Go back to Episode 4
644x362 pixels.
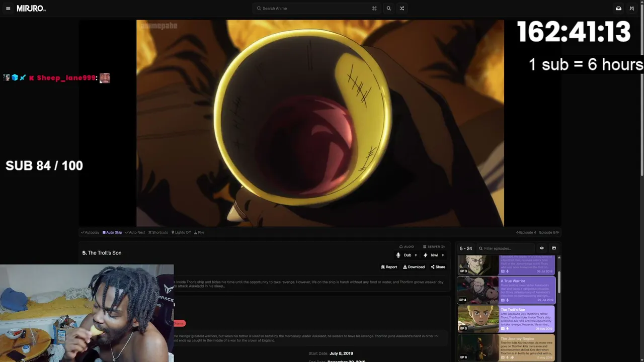tap(526, 232)
